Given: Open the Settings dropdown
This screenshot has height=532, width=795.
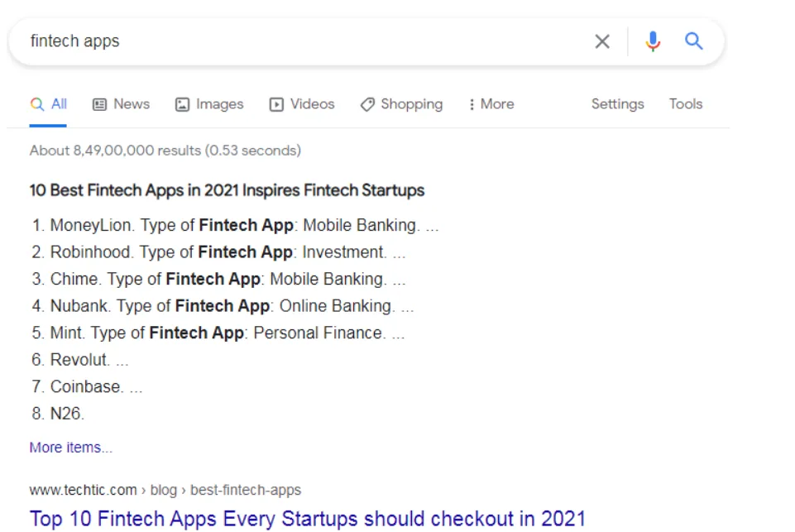Looking at the screenshot, I should [617, 104].
